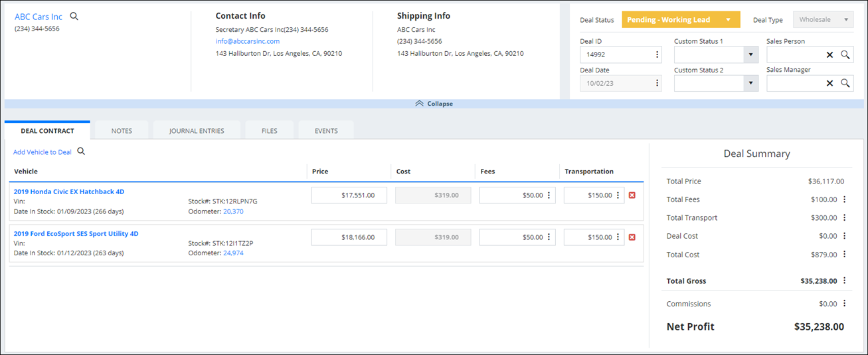The height and width of the screenshot is (355, 868).
Task: Open the Deal Type Wholesale dropdown
Action: 824,20
